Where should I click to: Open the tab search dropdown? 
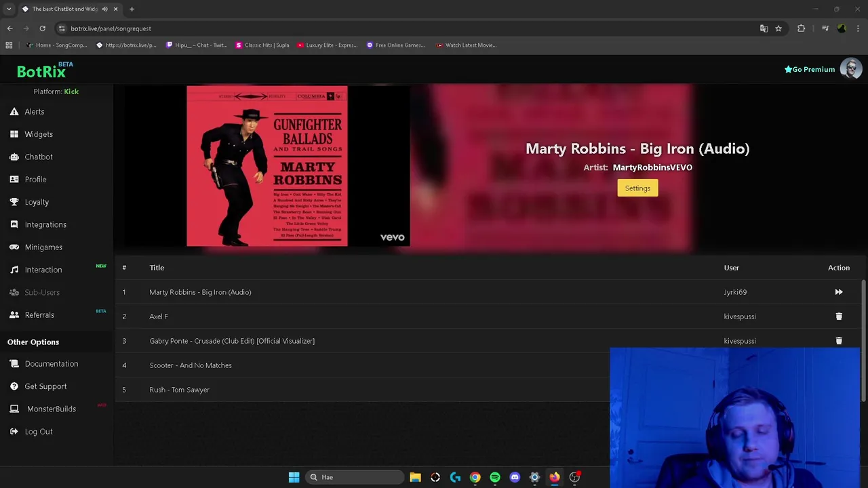pyautogui.click(x=9, y=9)
